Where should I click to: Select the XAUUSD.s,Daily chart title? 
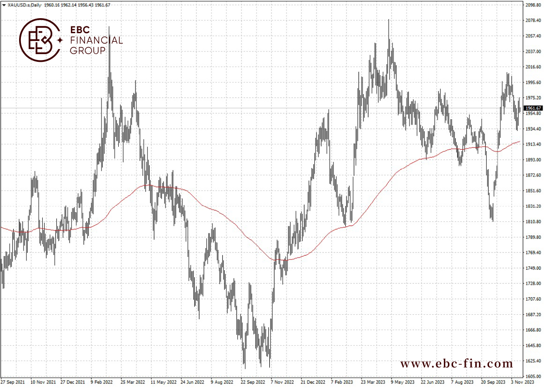[24, 5]
